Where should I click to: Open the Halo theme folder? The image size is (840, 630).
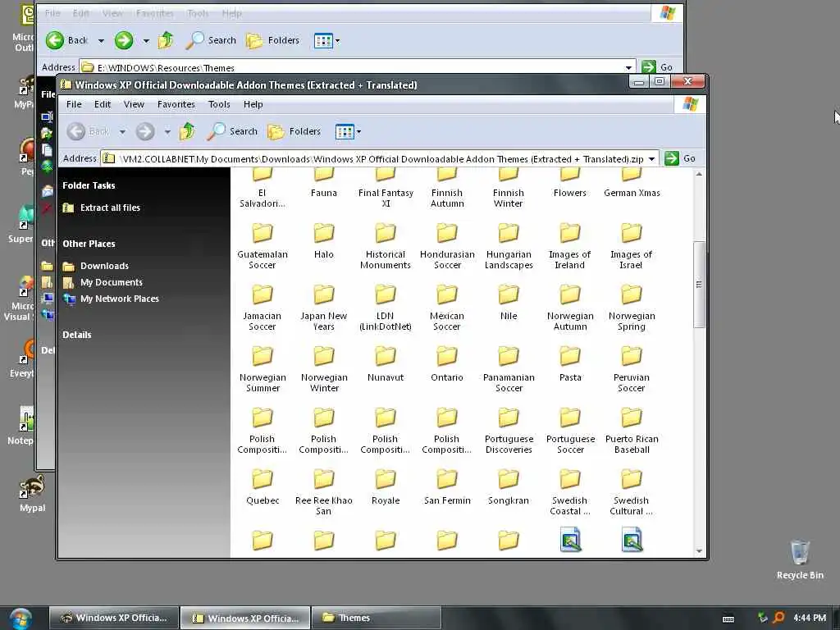click(x=323, y=241)
